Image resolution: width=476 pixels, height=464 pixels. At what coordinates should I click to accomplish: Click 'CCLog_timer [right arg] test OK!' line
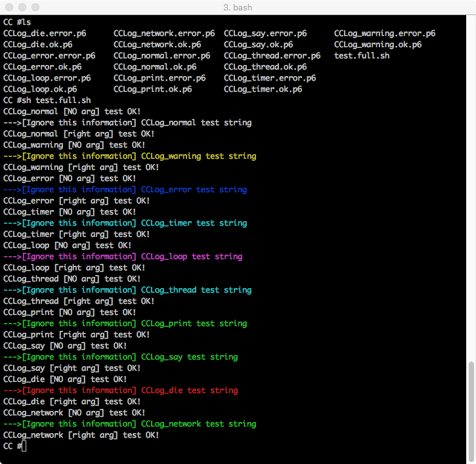(77, 234)
